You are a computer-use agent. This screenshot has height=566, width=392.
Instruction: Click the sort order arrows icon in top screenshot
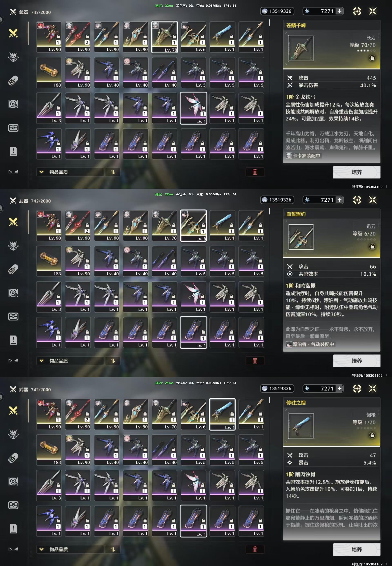[113, 172]
